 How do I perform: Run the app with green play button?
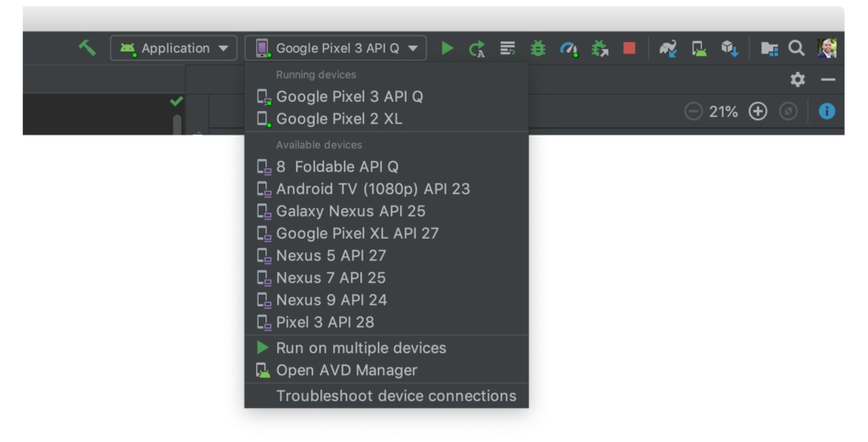tap(448, 48)
